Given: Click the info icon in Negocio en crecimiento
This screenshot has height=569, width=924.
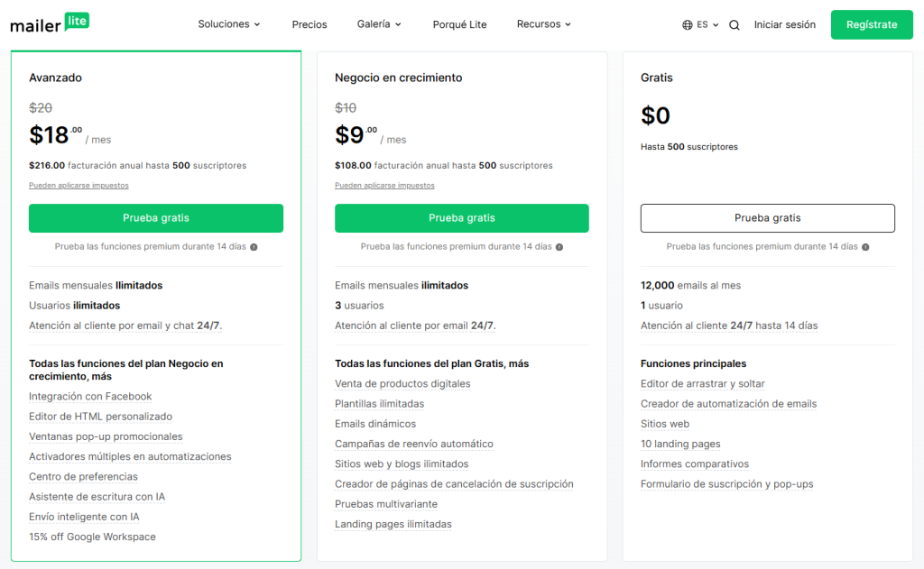Looking at the screenshot, I should (x=558, y=245).
